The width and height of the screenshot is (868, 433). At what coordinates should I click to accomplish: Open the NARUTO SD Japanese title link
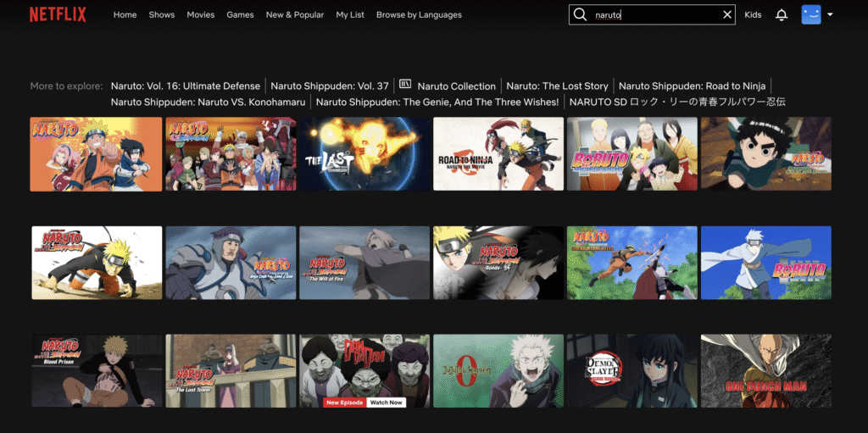click(x=677, y=102)
